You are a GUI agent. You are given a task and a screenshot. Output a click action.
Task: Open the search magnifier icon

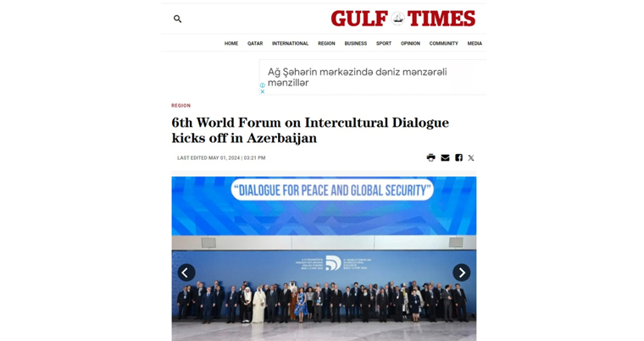177,19
